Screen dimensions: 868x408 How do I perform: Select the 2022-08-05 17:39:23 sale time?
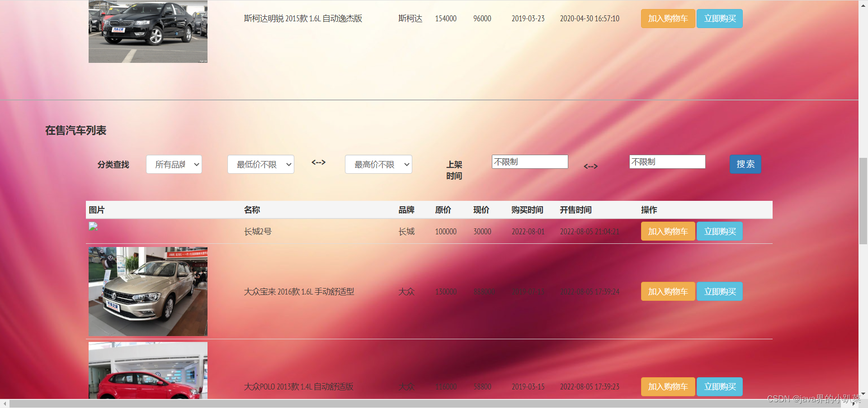(590, 387)
